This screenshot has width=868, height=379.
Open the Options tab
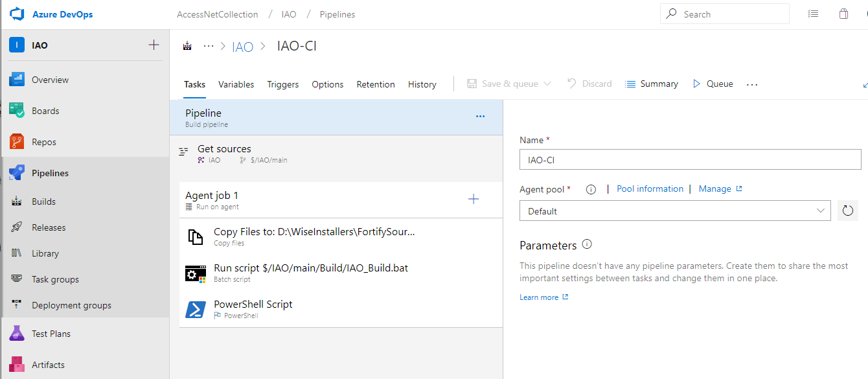[327, 84]
